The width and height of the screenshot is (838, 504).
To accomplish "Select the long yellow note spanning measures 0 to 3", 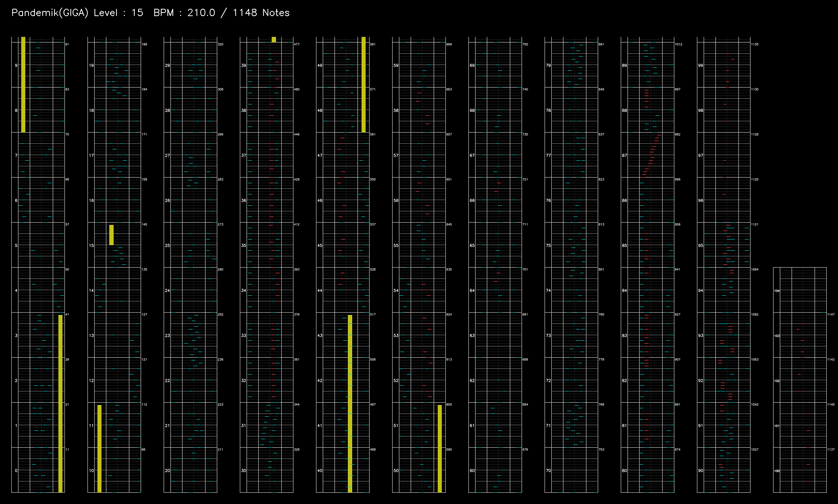I will [61, 403].
